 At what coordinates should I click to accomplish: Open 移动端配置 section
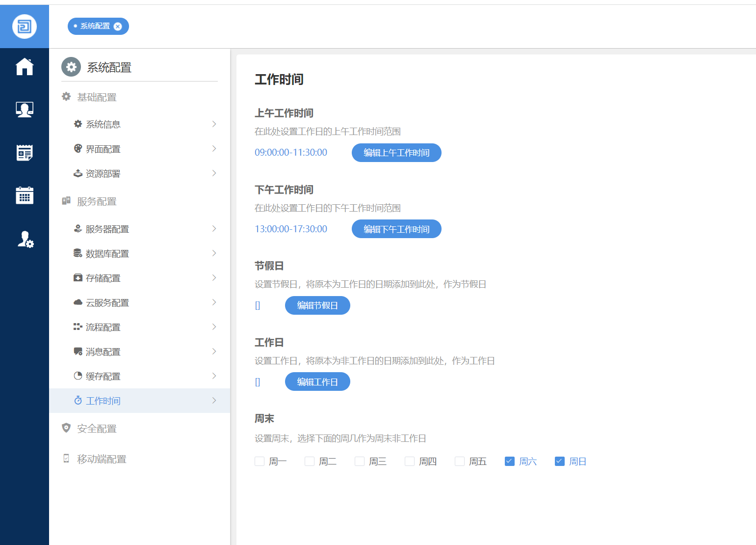102,459
